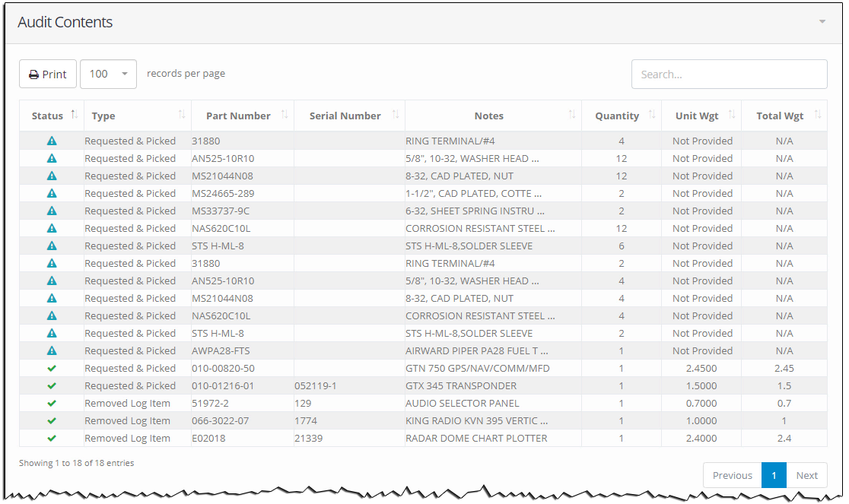Image resolution: width=849 pixels, height=504 pixels.
Task: Click part number AWPA28-FTS
Action: click(x=221, y=351)
